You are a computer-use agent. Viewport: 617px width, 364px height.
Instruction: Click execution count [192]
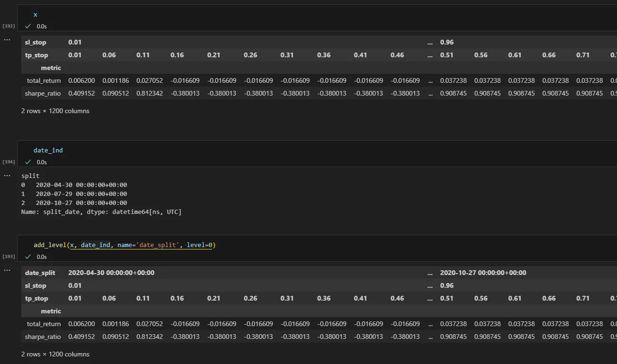pyautogui.click(x=9, y=26)
